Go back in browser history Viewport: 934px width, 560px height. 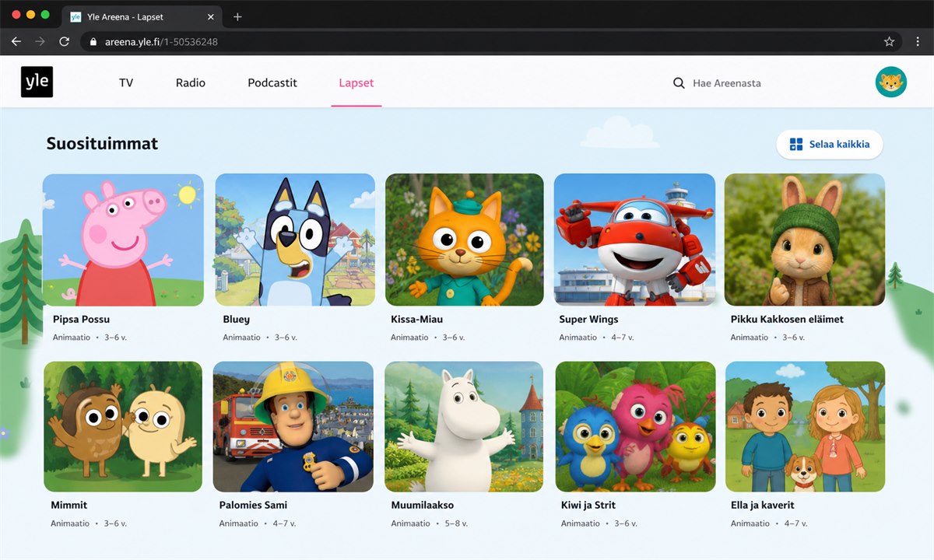(x=16, y=41)
